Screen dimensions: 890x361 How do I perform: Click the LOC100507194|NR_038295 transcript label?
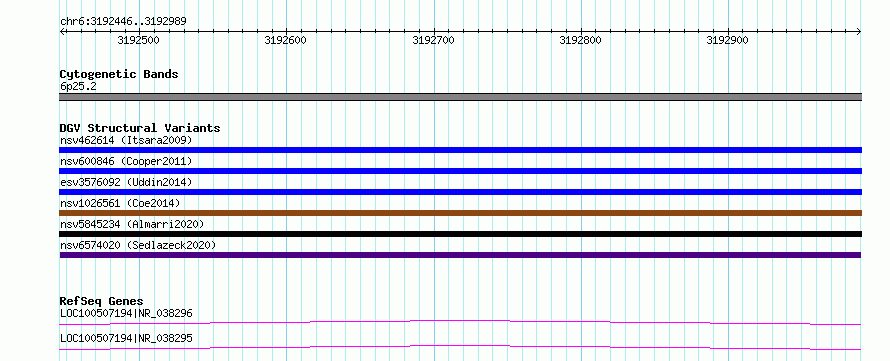click(x=126, y=338)
